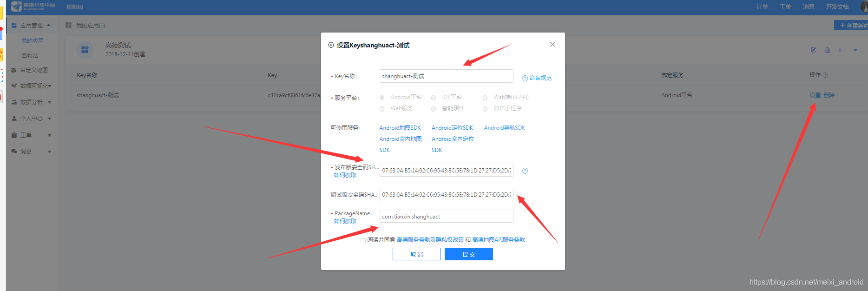Click the 取消 cancel button
This screenshot has width=868, height=291.
417,254
